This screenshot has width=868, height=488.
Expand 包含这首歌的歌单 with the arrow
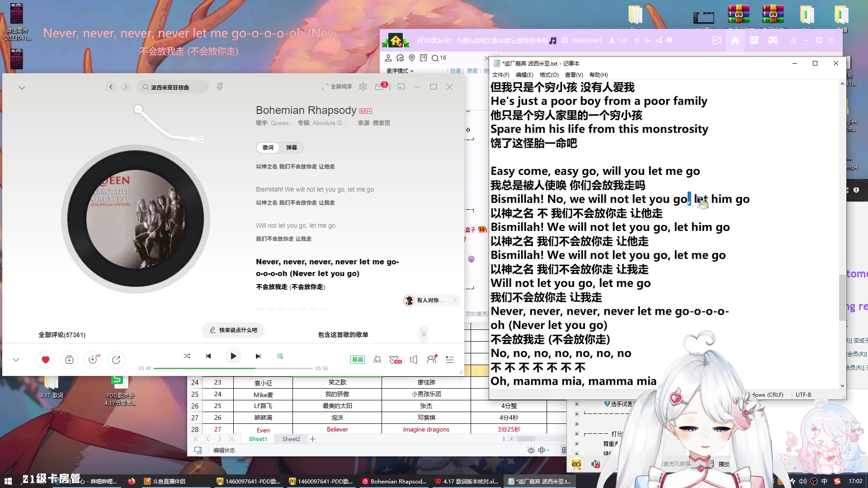tap(424, 334)
